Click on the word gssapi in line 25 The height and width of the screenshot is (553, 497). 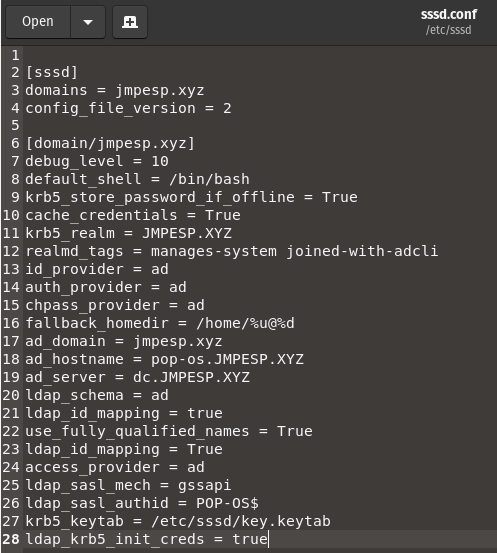point(205,485)
